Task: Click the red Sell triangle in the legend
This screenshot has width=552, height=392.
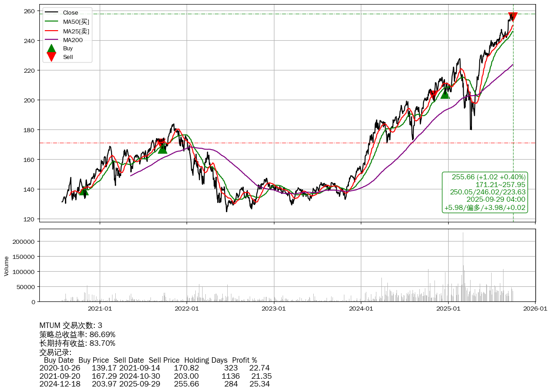Action: (52, 57)
